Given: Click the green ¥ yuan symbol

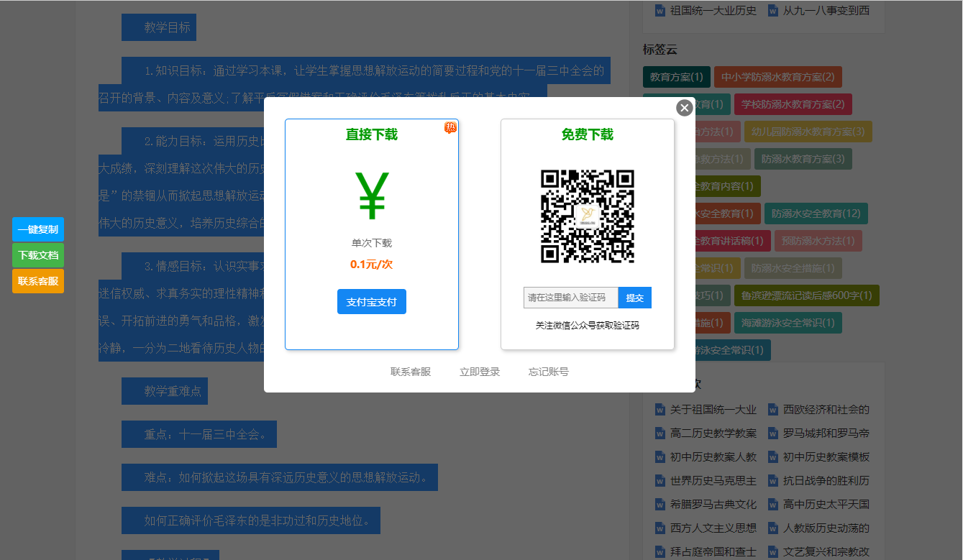Looking at the screenshot, I should tap(372, 196).
